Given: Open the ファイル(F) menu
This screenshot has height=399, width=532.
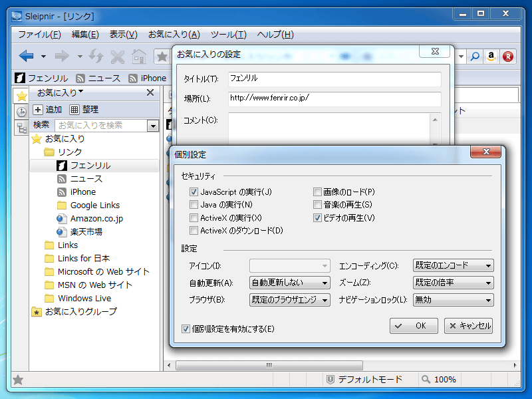Looking at the screenshot, I should coord(39,35).
